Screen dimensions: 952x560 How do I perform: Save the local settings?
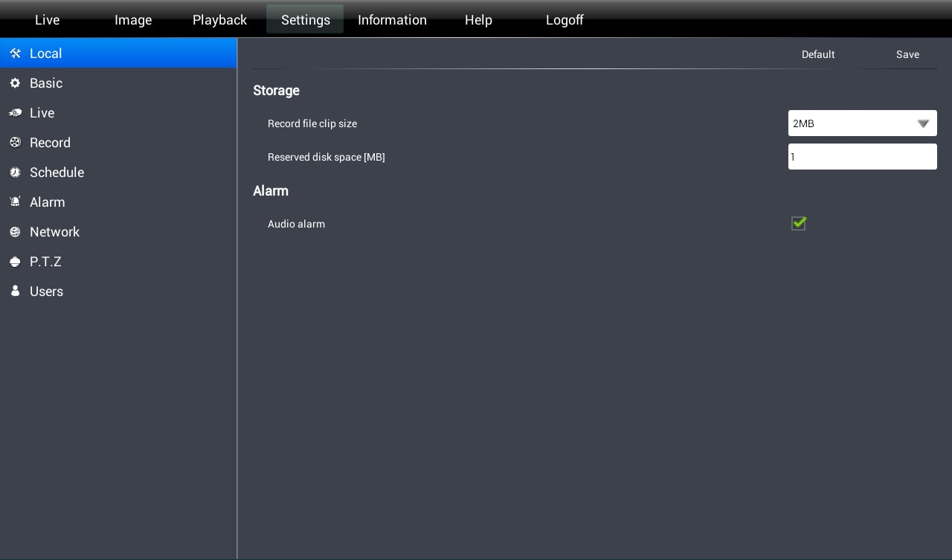(907, 54)
